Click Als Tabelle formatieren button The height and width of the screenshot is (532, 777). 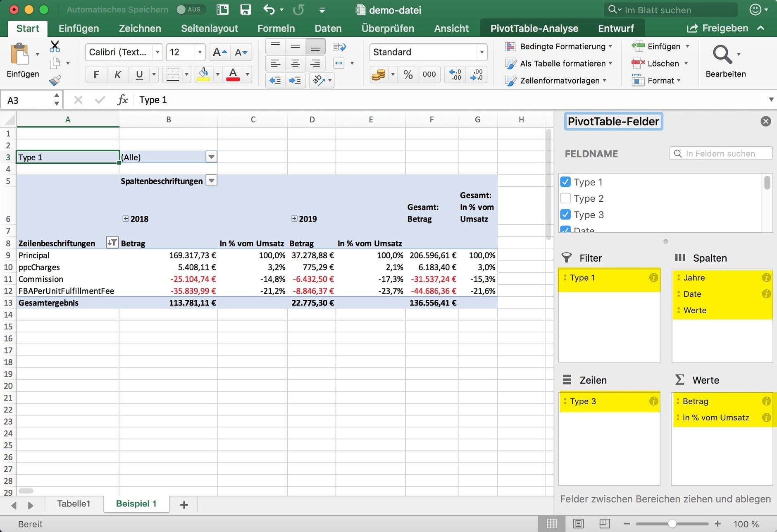click(x=558, y=64)
